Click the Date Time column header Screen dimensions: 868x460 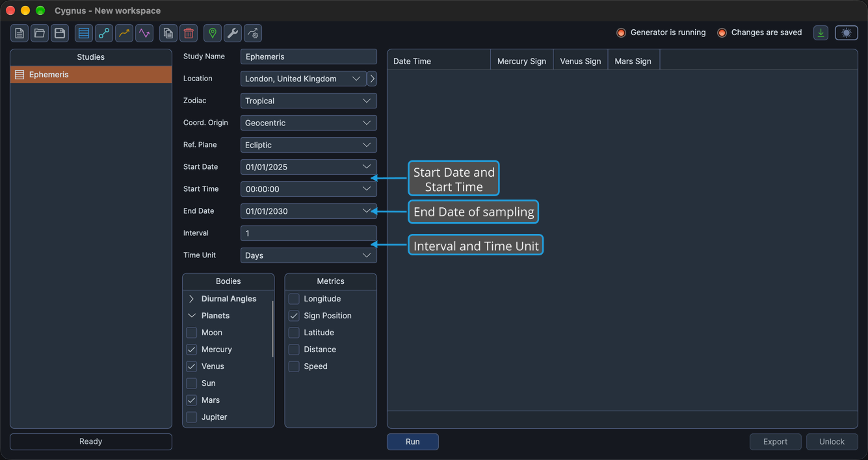click(439, 61)
